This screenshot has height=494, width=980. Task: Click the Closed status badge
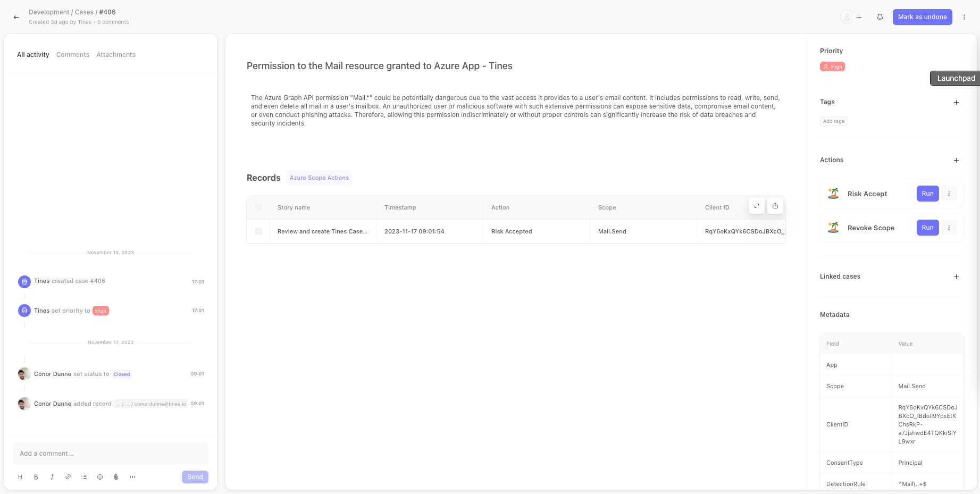click(x=122, y=374)
